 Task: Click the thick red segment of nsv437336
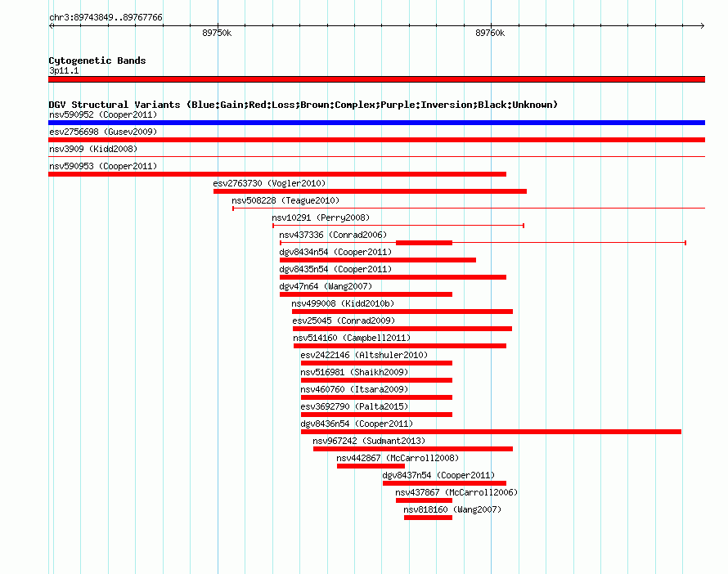[424, 243]
